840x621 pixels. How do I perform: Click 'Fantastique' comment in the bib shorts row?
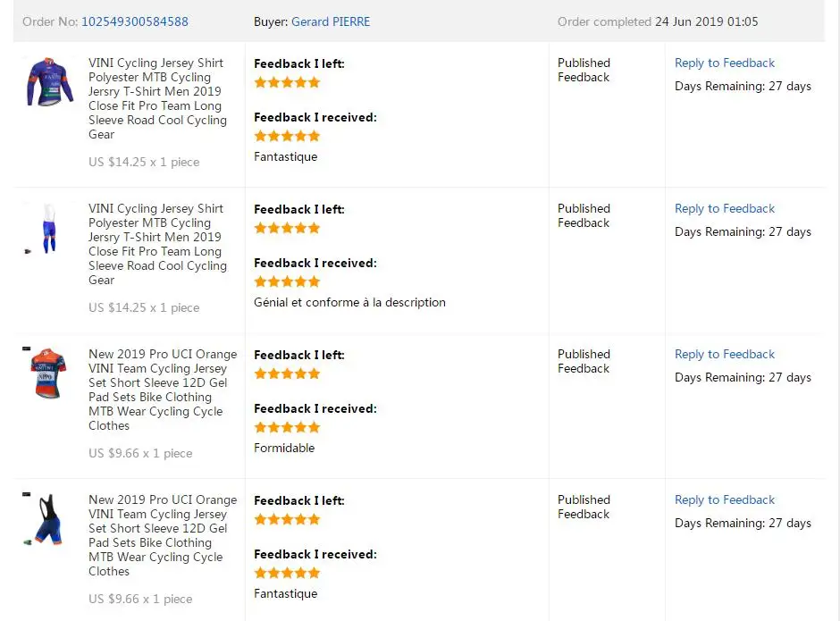pyautogui.click(x=286, y=594)
